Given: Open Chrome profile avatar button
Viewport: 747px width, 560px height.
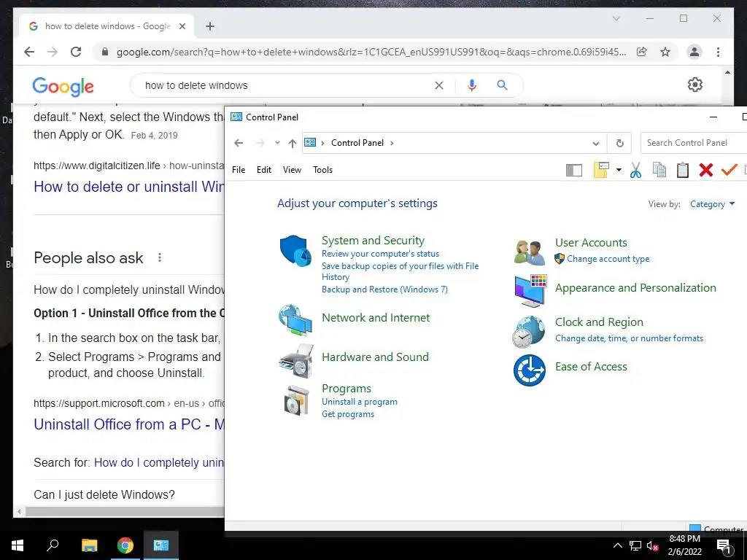Looking at the screenshot, I should point(694,52).
